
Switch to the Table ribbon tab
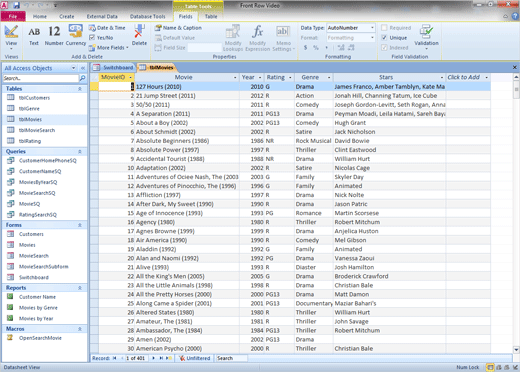(x=211, y=16)
